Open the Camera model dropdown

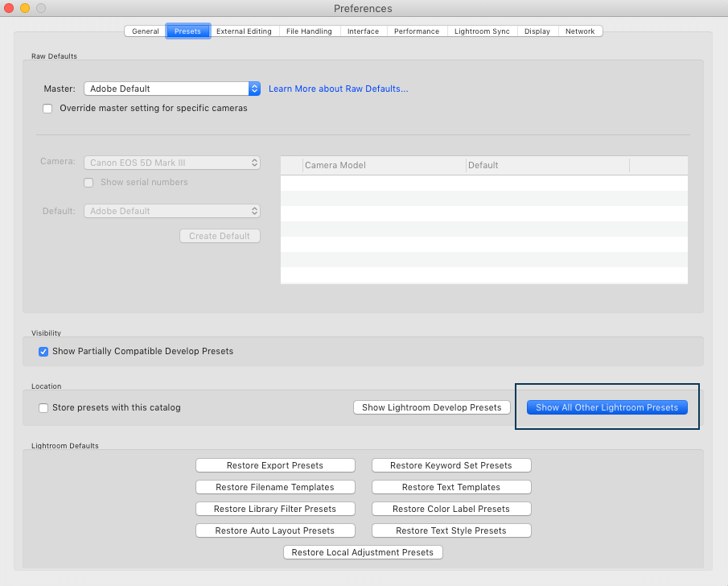pos(172,163)
